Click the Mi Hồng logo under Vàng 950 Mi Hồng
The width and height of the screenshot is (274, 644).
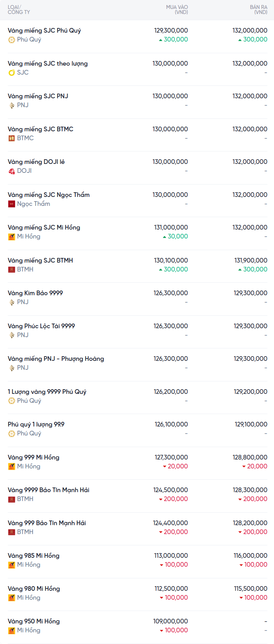12,630
